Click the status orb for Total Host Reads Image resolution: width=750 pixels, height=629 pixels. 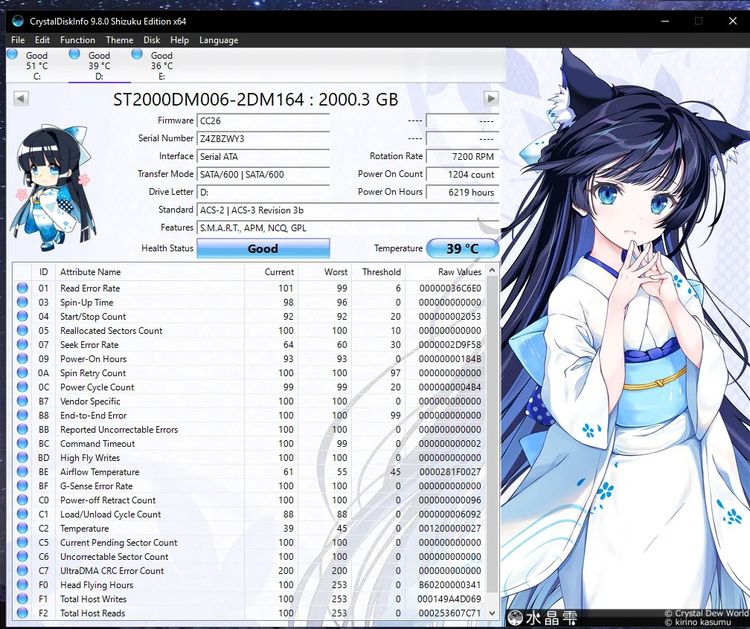click(23, 613)
